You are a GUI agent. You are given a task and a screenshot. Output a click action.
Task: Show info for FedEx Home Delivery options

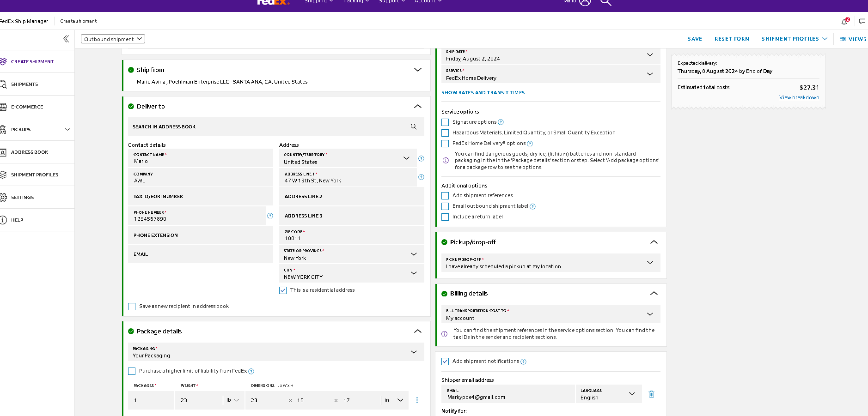click(530, 144)
